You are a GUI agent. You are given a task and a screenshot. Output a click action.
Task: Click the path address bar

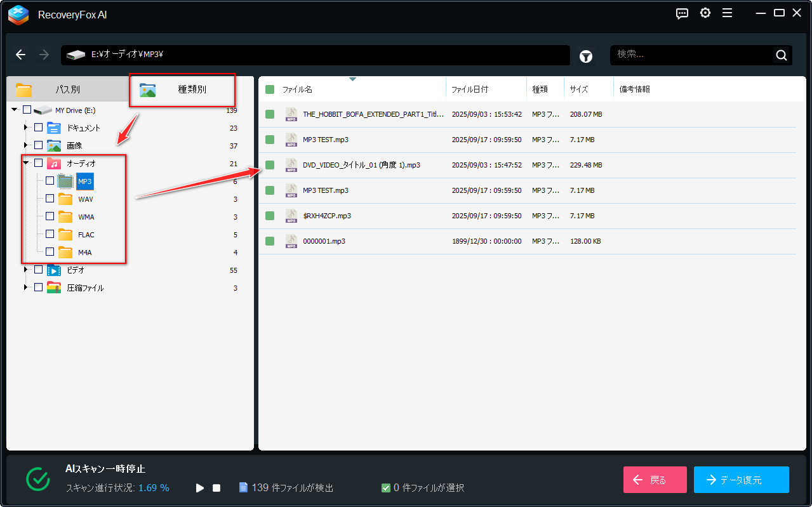(316, 55)
